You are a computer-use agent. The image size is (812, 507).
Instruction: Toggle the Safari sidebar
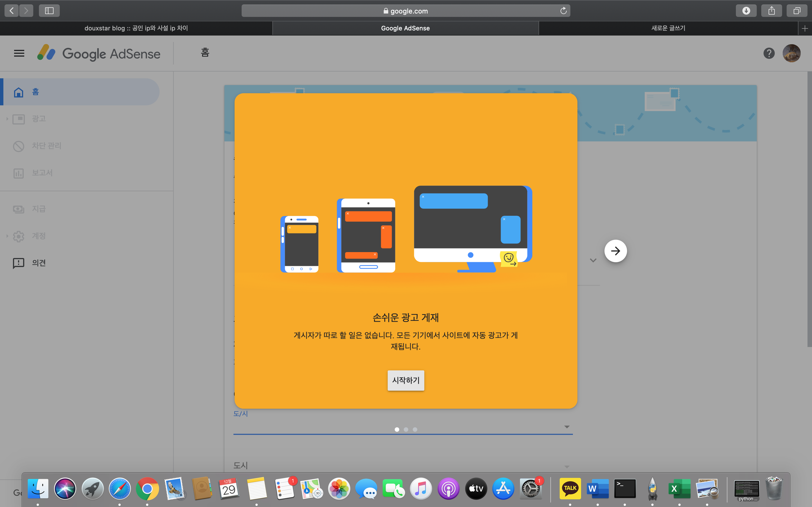click(49, 11)
